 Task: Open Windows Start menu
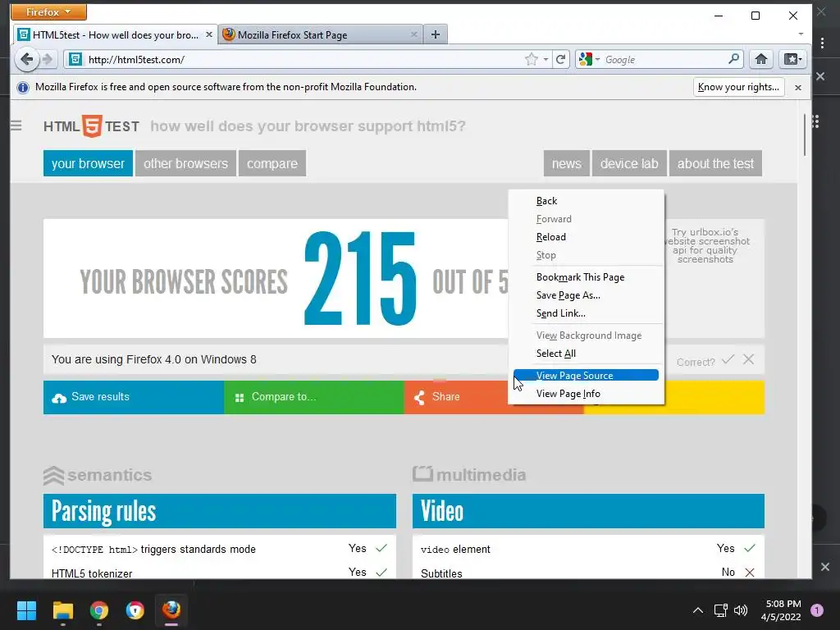[26, 610]
